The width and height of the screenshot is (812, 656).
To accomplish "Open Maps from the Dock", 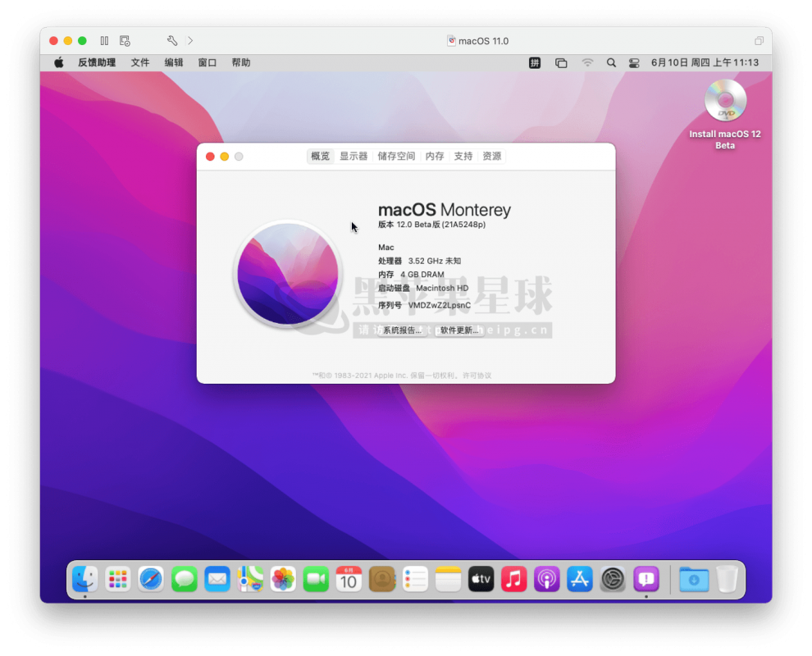I will pos(249,579).
